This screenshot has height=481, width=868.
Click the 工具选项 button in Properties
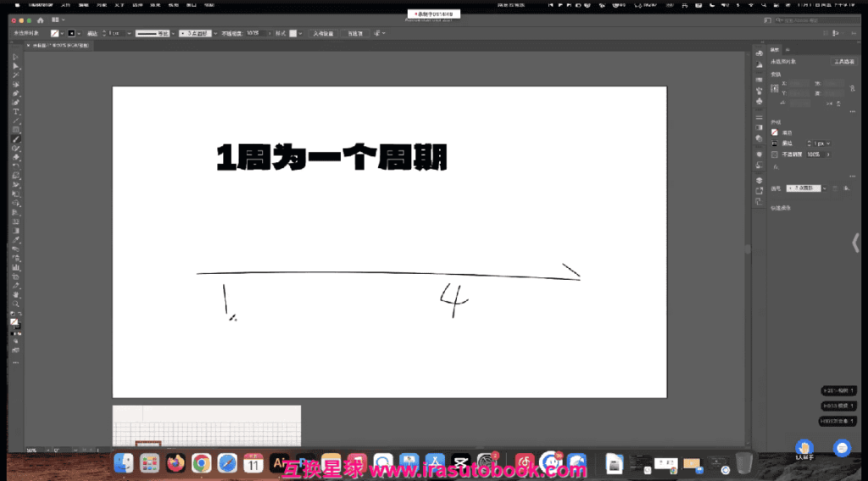[x=845, y=62]
